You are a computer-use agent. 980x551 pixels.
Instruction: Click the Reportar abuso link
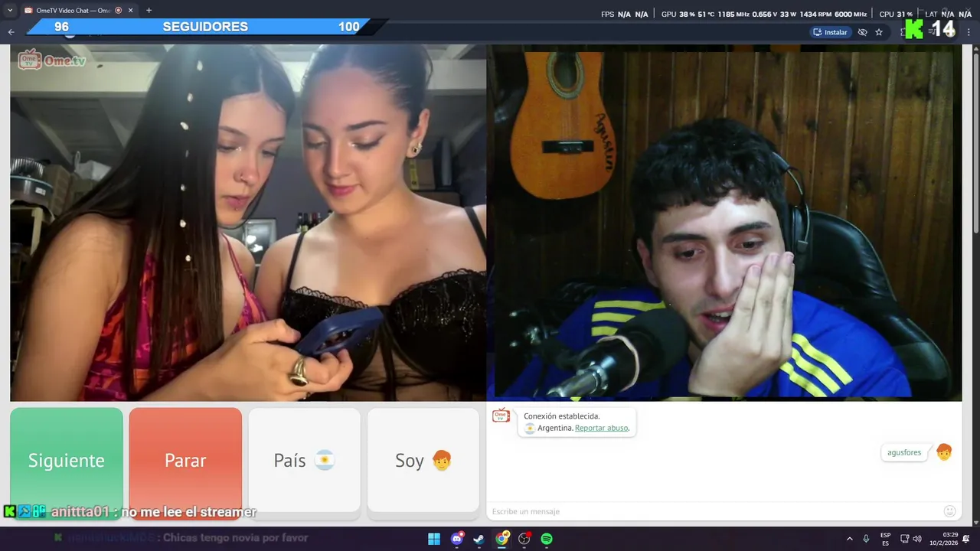point(602,428)
